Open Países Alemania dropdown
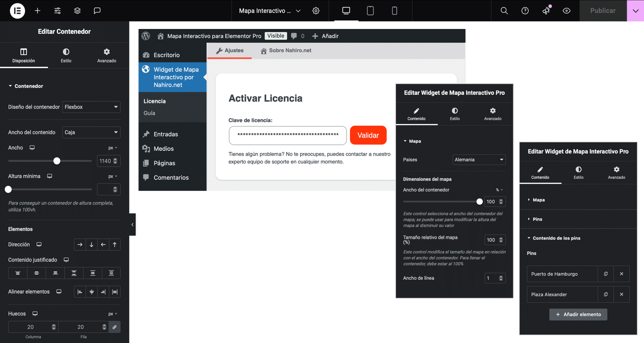644x343 pixels. pyautogui.click(x=479, y=160)
